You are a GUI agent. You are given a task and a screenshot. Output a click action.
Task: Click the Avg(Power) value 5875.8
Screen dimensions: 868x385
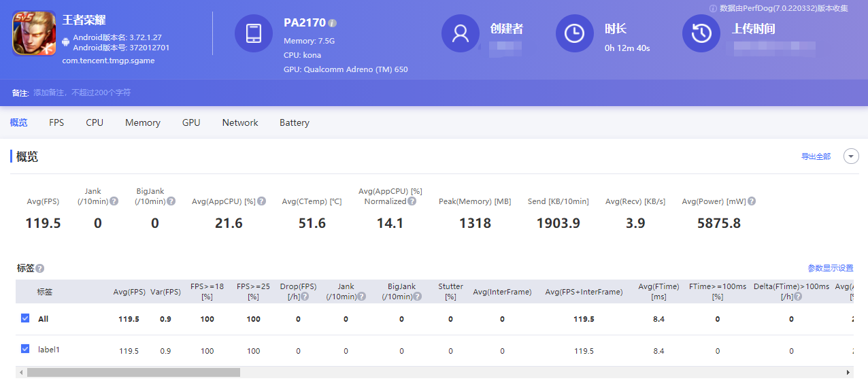pyautogui.click(x=719, y=223)
